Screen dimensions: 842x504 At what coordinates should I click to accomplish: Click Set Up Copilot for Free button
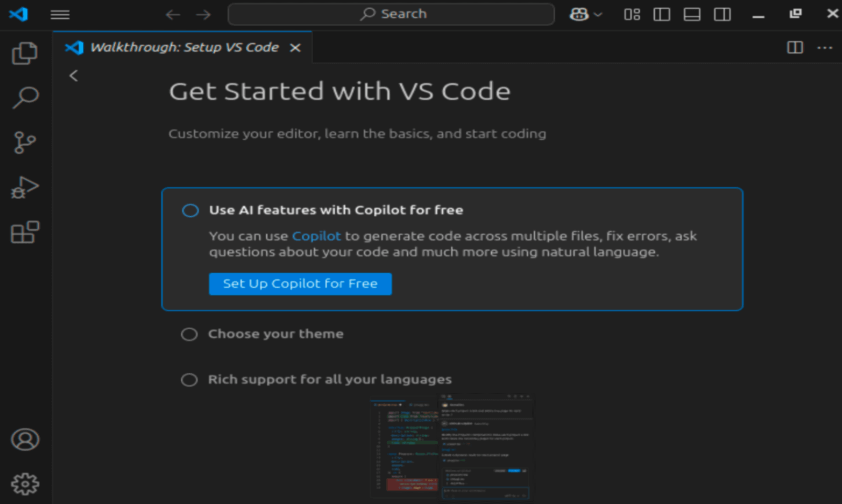coord(300,284)
